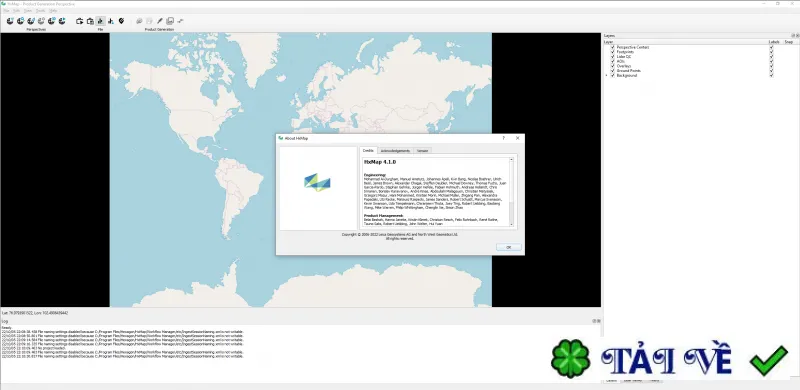Switch to the Acknowledgements tab
Screen dimensions: 800x390
(x=395, y=151)
